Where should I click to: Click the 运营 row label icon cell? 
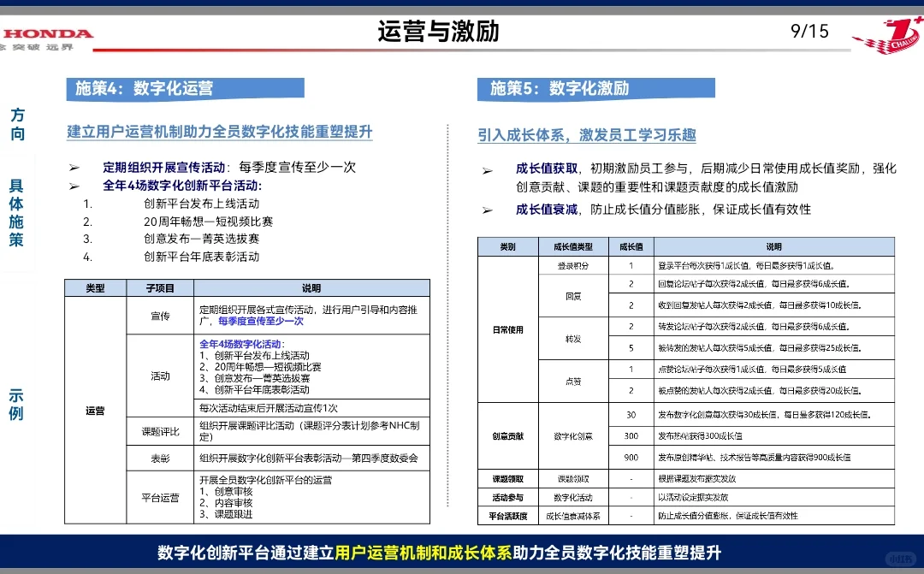(x=96, y=411)
